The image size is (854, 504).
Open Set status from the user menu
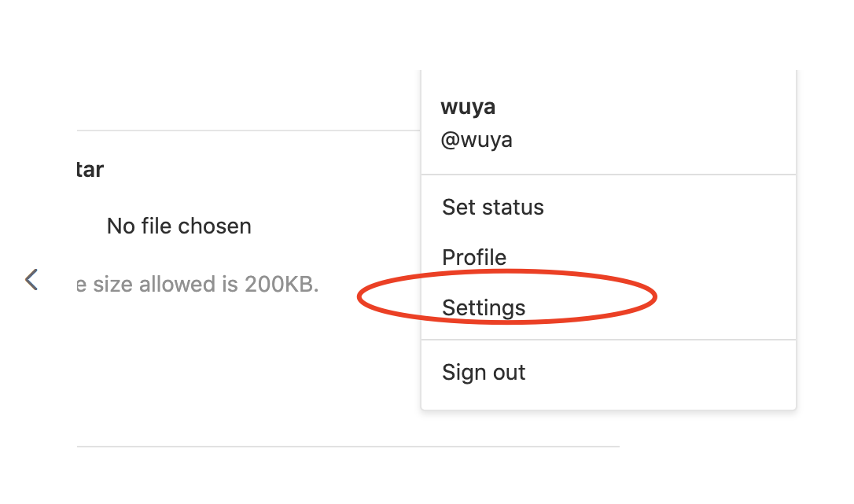point(493,208)
